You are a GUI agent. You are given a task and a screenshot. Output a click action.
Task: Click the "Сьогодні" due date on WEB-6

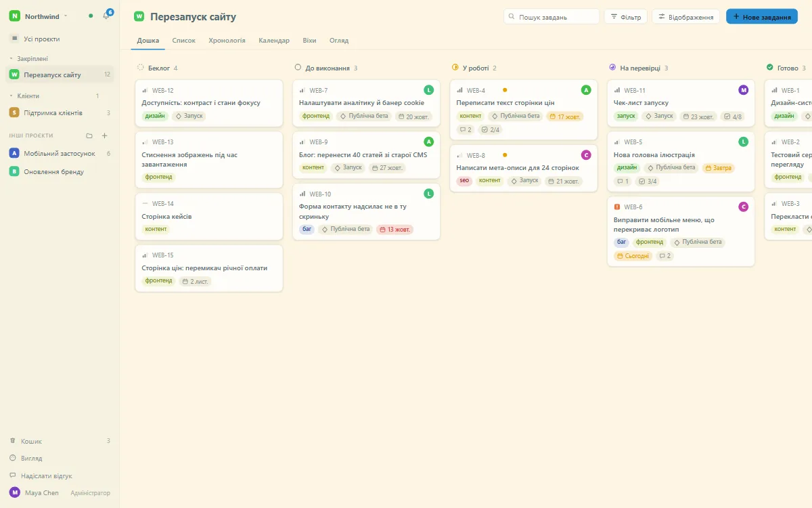pyautogui.click(x=633, y=255)
